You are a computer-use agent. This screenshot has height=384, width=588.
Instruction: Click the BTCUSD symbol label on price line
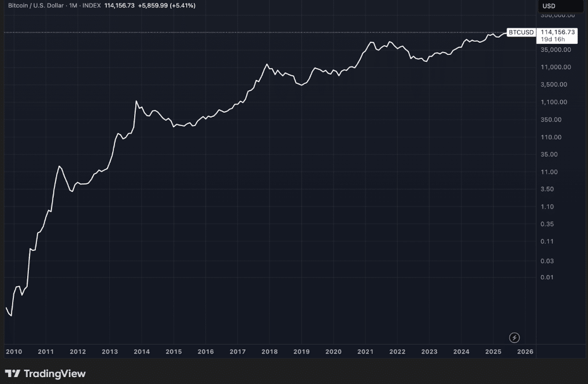(521, 32)
